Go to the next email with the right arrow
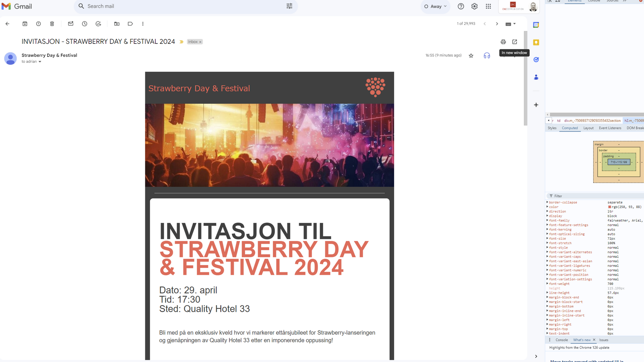Viewport: 644px width, 362px height. [497, 24]
